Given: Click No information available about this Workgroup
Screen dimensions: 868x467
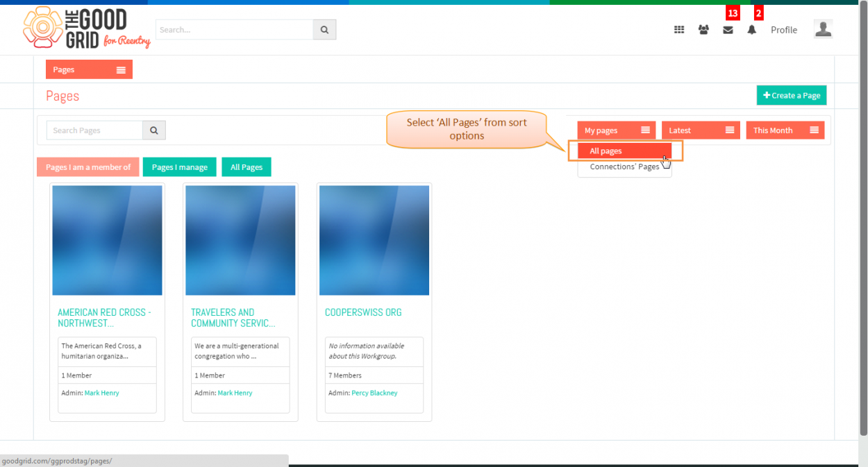Looking at the screenshot, I should (x=367, y=351).
